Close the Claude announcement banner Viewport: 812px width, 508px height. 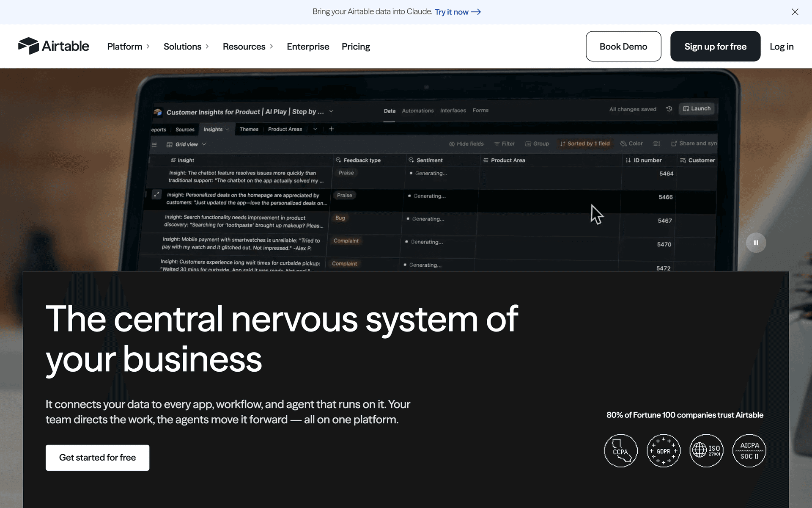point(795,12)
